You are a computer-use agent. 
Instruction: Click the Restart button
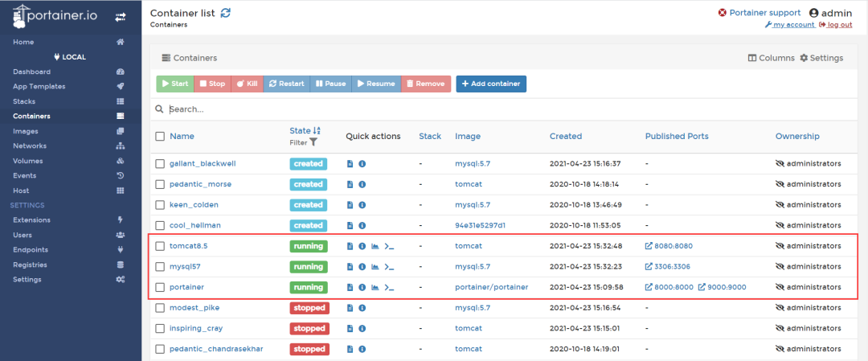coord(286,84)
